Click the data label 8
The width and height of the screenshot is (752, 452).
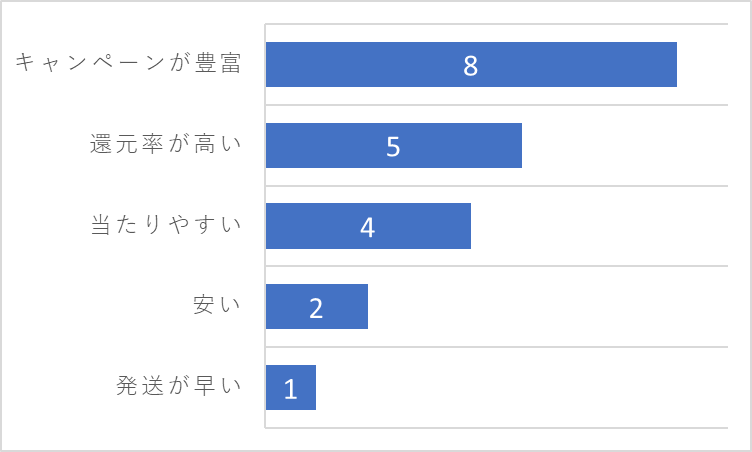point(470,65)
